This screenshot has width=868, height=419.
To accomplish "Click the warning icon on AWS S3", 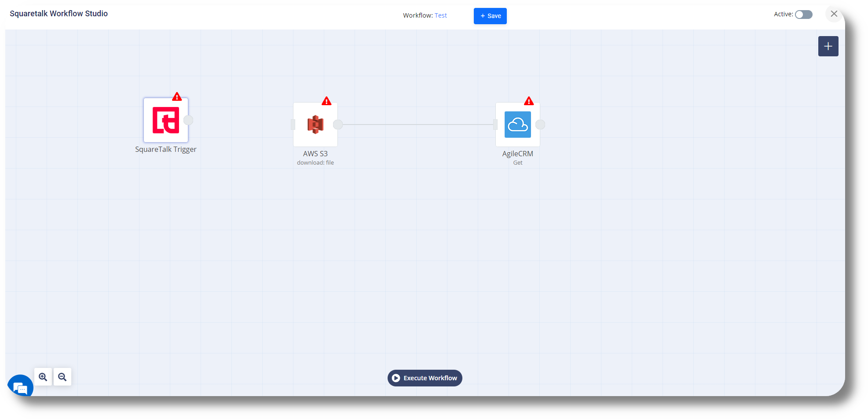I will tap(326, 101).
